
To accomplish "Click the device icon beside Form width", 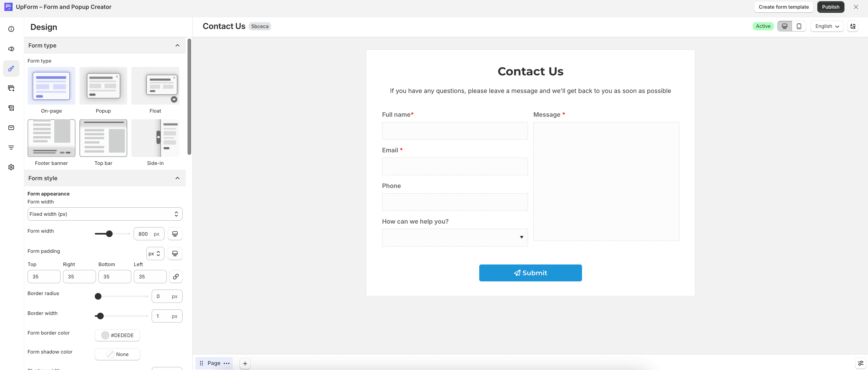I will click(175, 234).
